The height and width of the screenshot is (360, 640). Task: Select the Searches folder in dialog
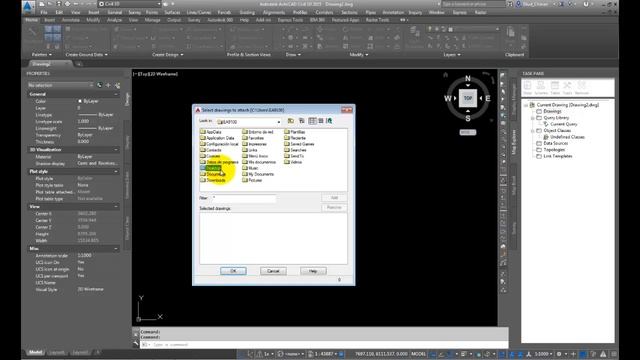click(x=295, y=150)
